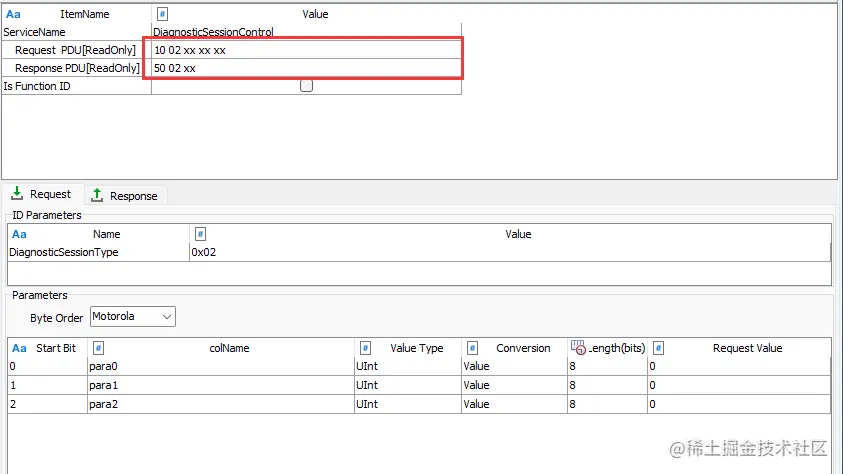
Task: Toggle the Is Function ID checkbox
Action: point(306,86)
